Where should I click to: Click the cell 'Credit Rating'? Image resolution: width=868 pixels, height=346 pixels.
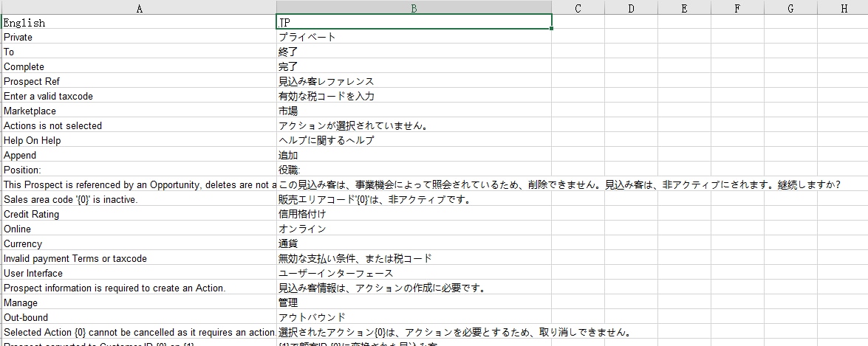tap(139, 214)
